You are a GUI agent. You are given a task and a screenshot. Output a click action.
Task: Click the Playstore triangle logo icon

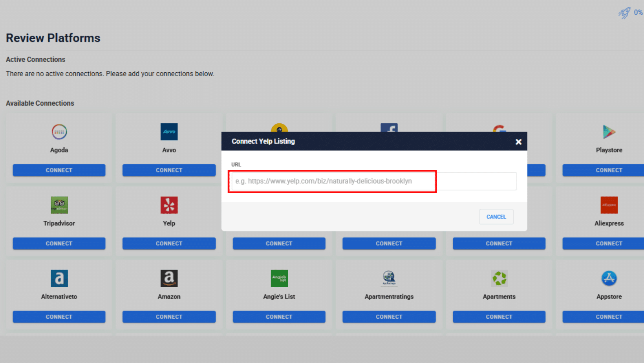tap(609, 132)
